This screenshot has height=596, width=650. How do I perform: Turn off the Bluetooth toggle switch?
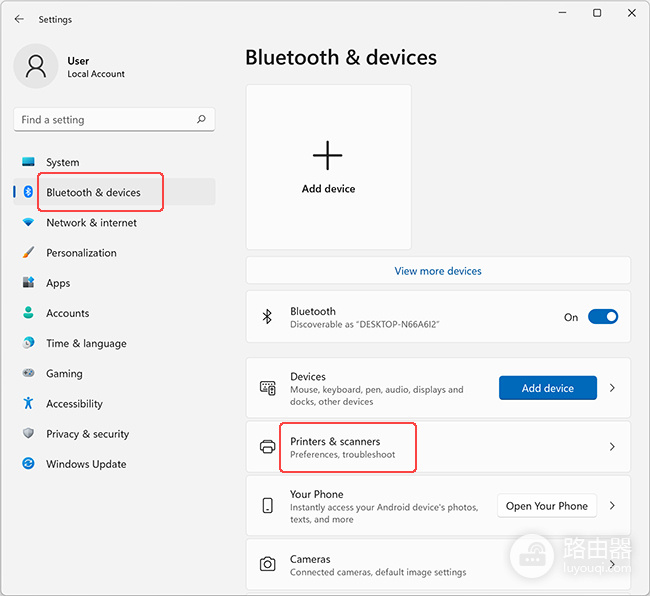point(603,317)
